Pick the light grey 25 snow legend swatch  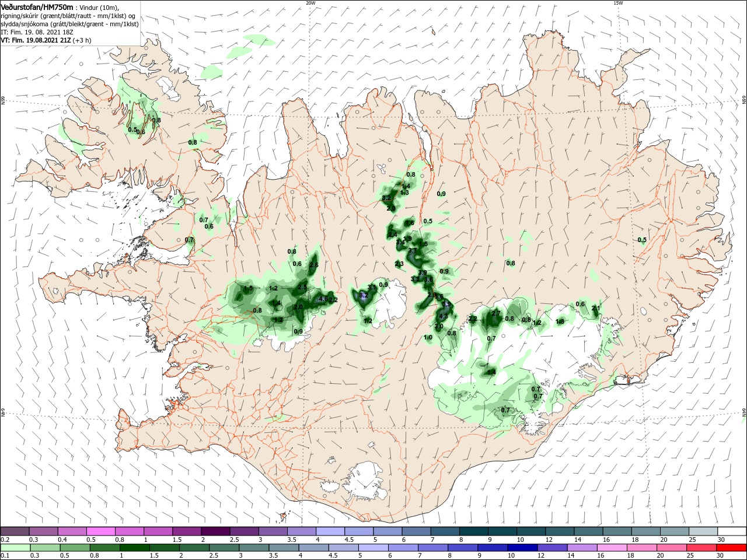point(703,531)
